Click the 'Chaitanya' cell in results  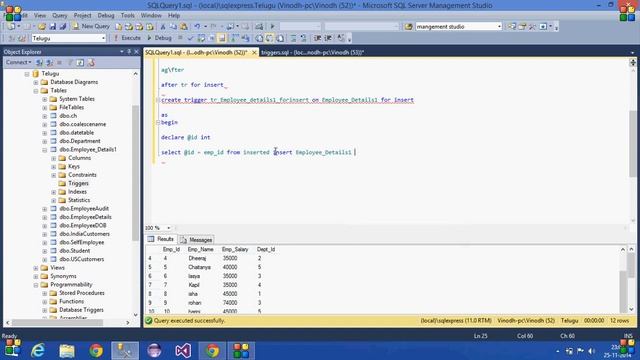[x=199, y=267]
